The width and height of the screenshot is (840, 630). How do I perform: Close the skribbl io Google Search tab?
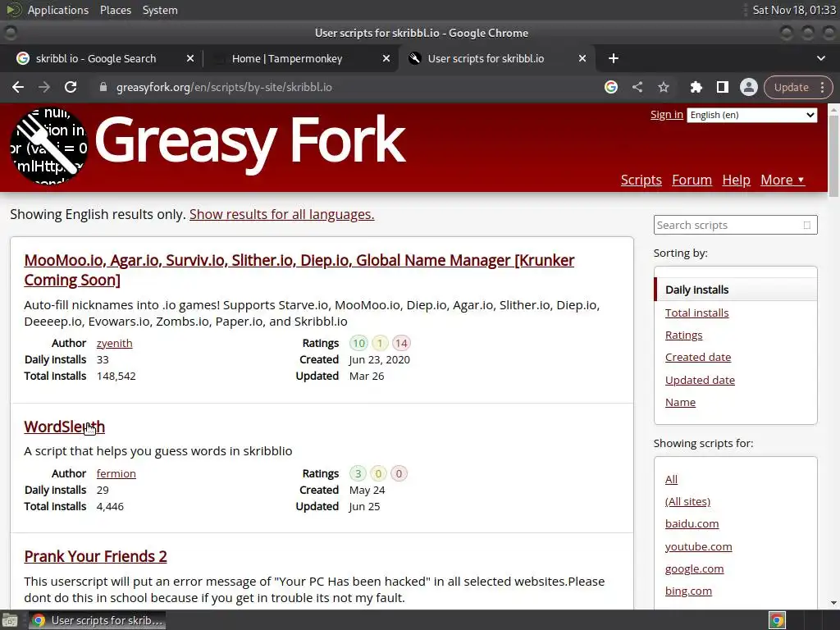(x=190, y=58)
